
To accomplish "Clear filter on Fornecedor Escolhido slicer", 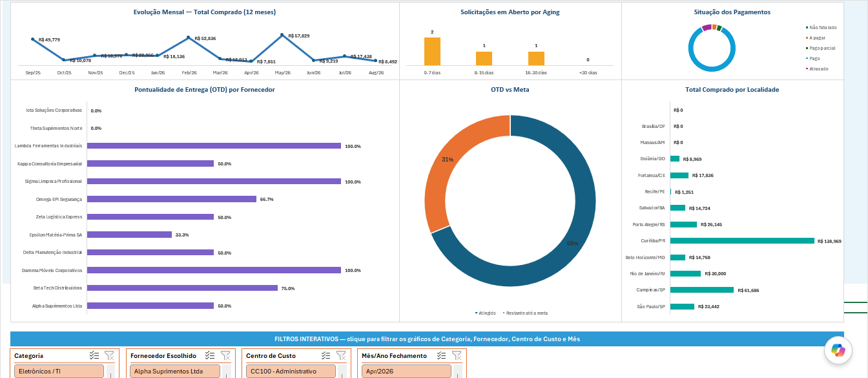I will 225,355.
